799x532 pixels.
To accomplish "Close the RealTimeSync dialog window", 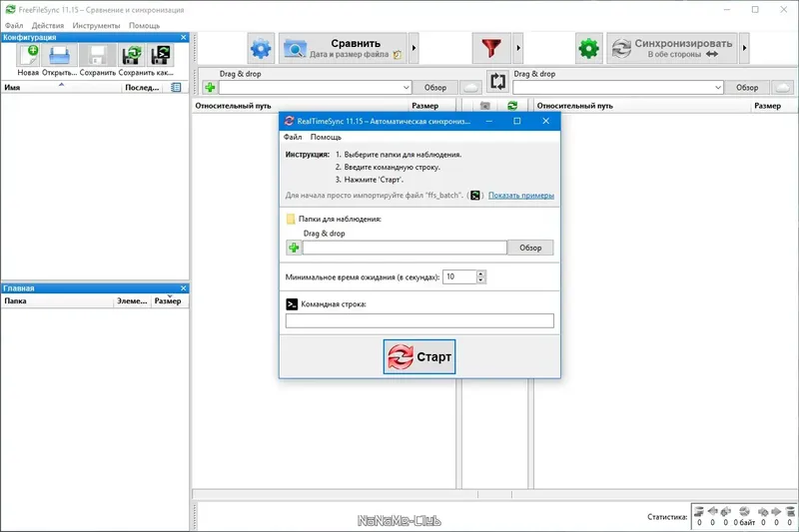I will [545, 121].
